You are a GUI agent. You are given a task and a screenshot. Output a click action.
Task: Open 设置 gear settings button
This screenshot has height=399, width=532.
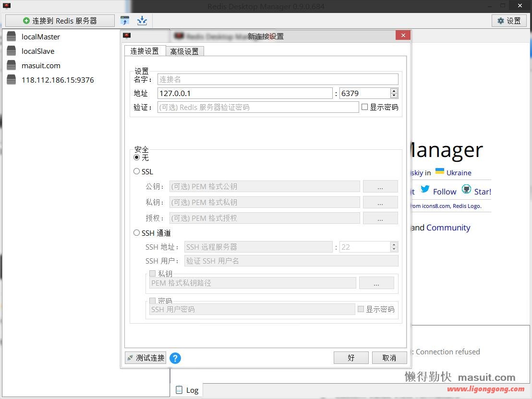coord(509,21)
